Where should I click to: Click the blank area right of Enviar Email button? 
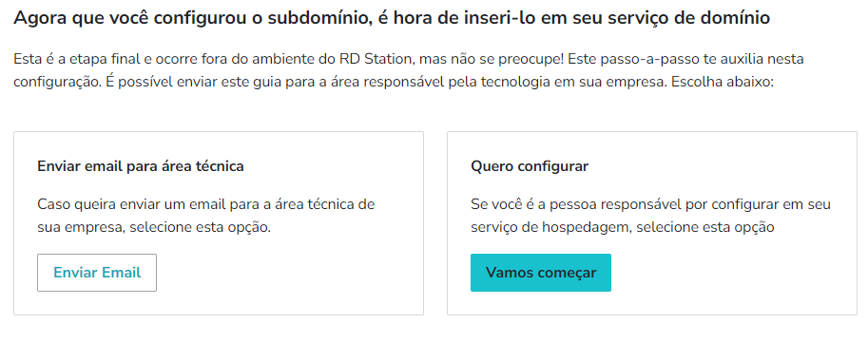(288, 273)
